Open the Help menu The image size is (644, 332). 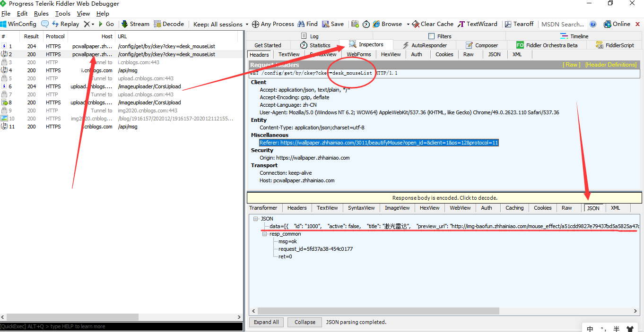(103, 14)
